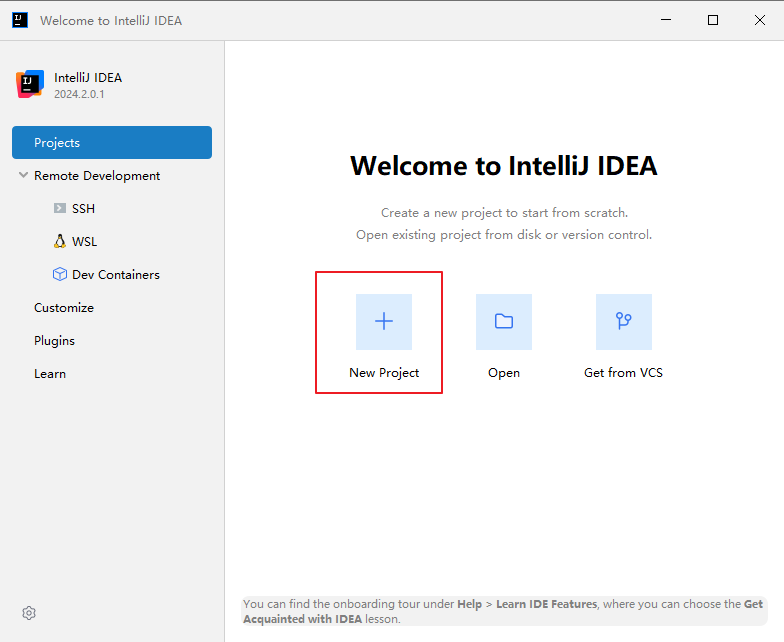784x642 pixels.
Task: Select the Projects tab
Action: point(112,142)
